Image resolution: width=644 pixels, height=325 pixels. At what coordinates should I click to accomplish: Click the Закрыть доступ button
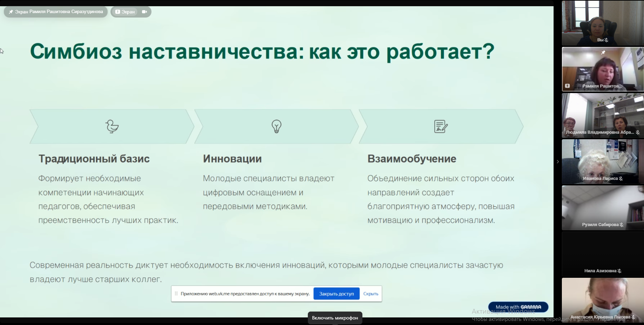tap(336, 294)
